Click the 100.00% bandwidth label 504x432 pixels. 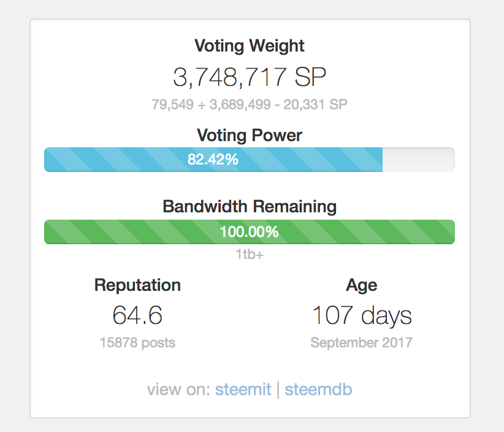pyautogui.click(x=249, y=232)
